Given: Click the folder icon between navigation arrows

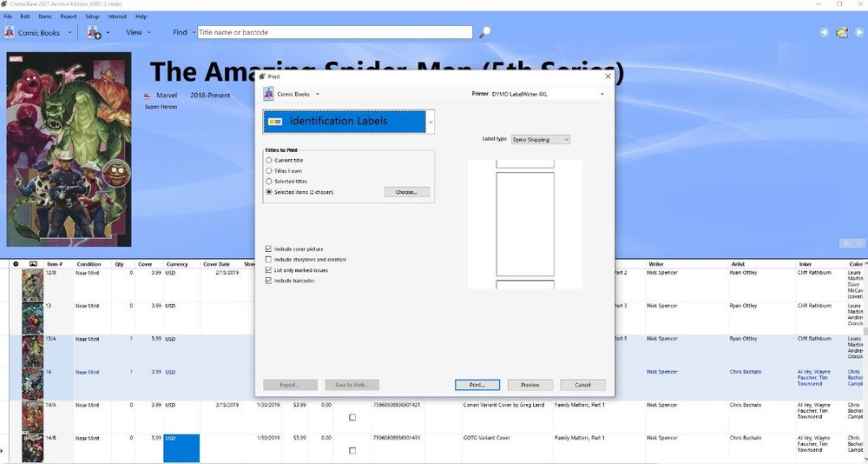Looking at the screenshot, I should coord(842,33).
